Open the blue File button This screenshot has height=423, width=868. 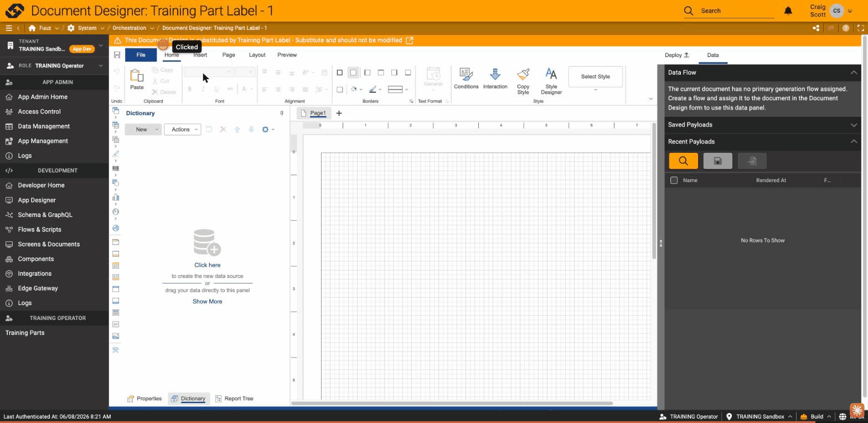point(141,55)
